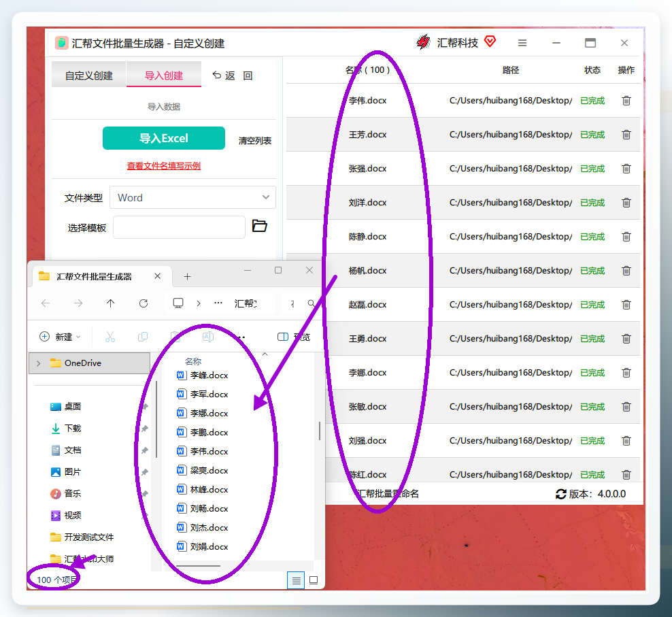Click the version refresh icon
Viewport: 672px width, 617px height.
(560, 494)
